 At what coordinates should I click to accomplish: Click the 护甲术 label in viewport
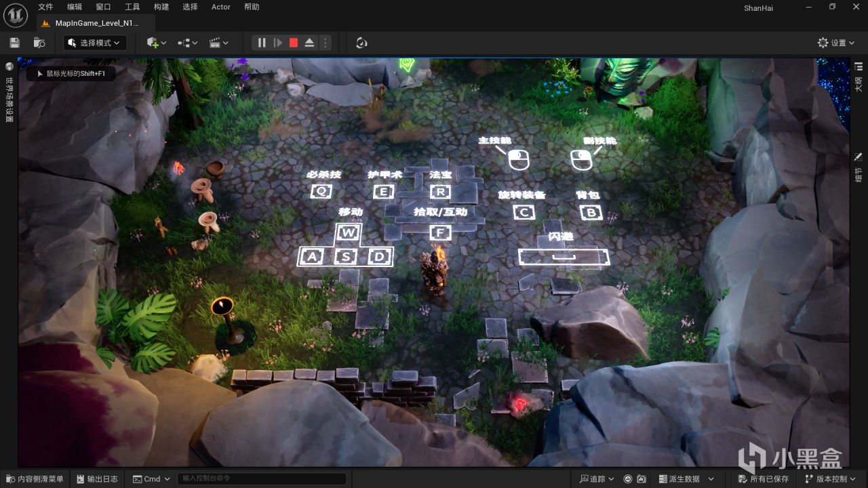[384, 174]
